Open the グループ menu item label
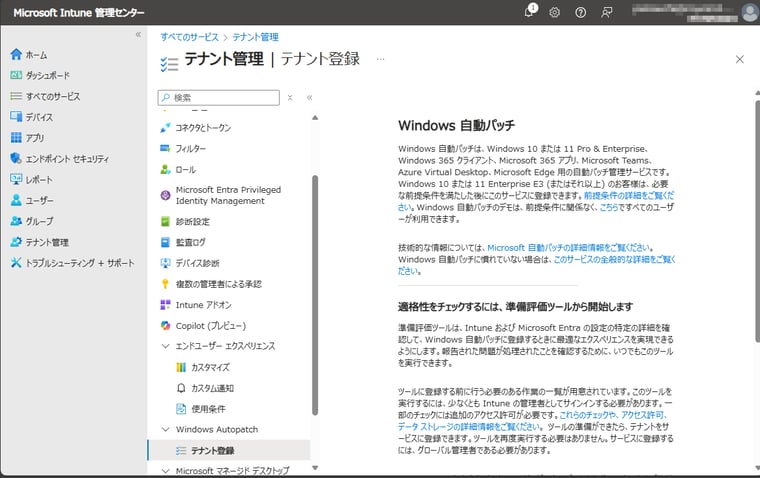 click(x=39, y=222)
